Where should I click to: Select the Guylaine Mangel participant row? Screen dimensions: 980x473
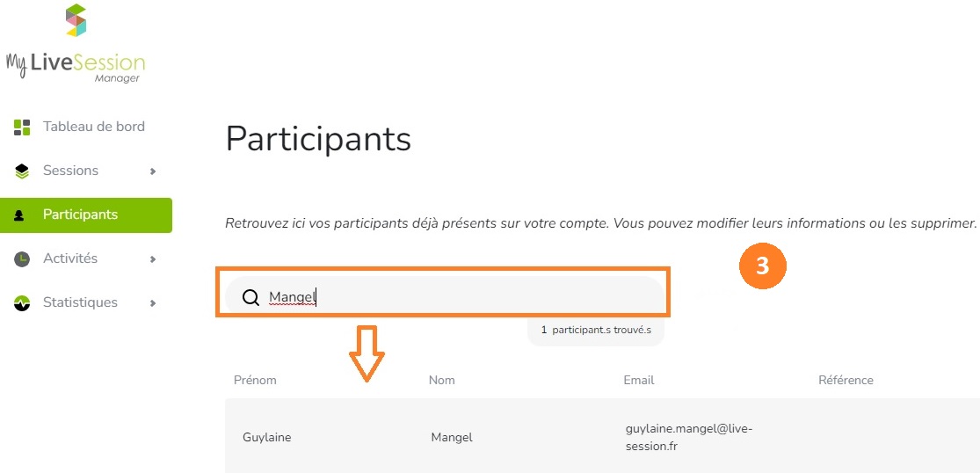(x=602, y=436)
